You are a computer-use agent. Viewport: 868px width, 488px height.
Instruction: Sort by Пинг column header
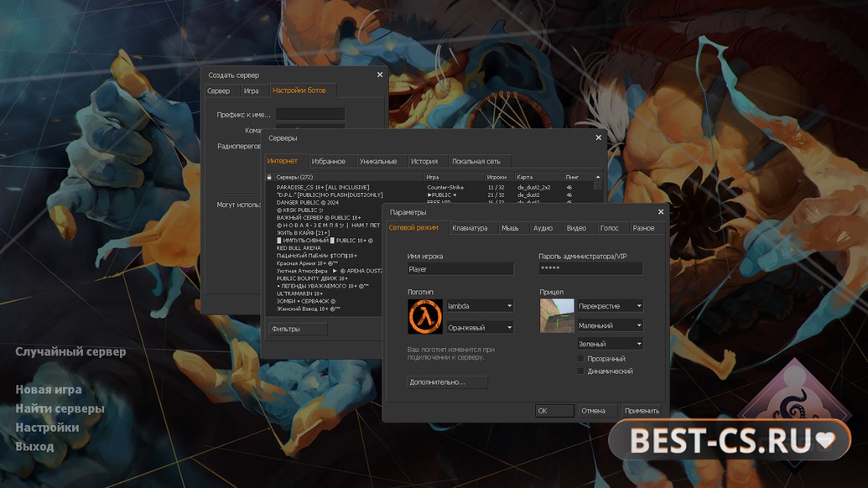[579, 177]
